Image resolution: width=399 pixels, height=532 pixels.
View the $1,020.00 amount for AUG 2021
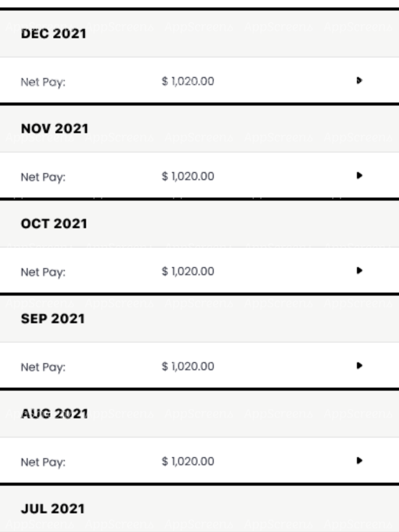point(188,461)
